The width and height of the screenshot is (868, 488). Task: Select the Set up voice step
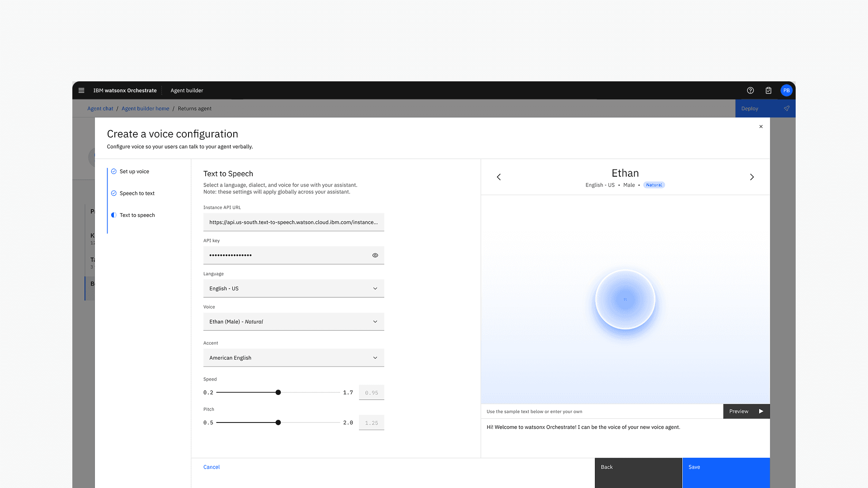tap(134, 172)
